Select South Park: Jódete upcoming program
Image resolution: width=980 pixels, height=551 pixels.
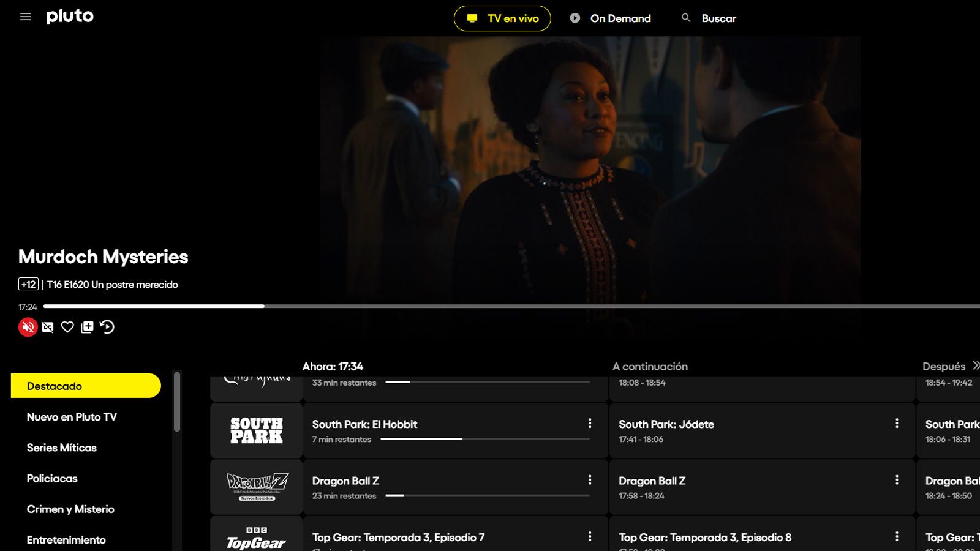[x=762, y=430]
